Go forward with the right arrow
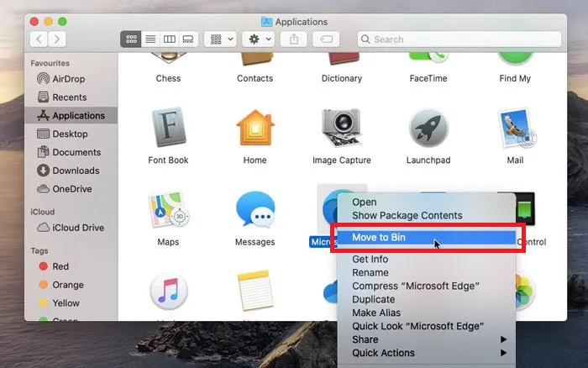This screenshot has width=588, height=368. 56,39
